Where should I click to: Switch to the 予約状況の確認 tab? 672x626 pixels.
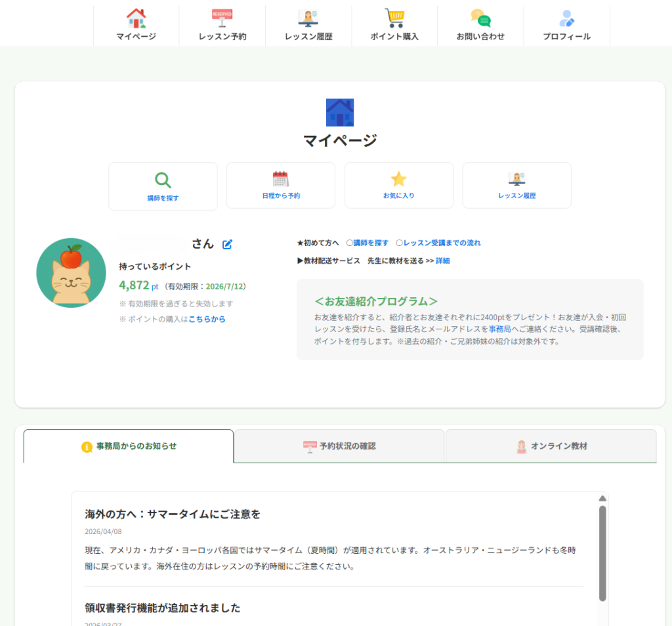[x=339, y=446]
